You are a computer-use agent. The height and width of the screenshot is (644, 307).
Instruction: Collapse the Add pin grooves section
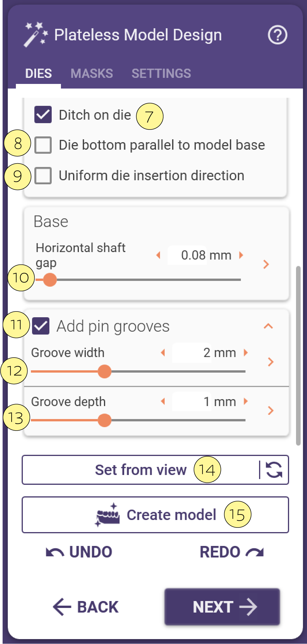268,326
